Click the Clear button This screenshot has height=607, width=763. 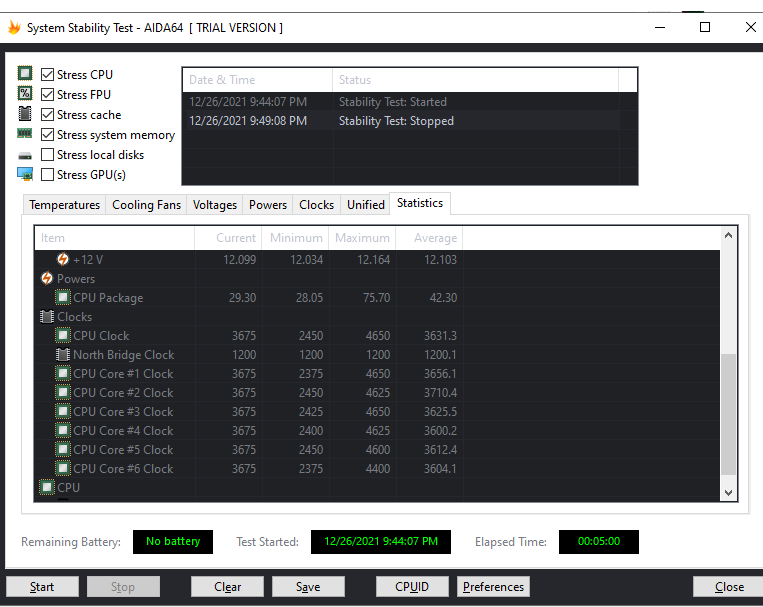click(227, 587)
